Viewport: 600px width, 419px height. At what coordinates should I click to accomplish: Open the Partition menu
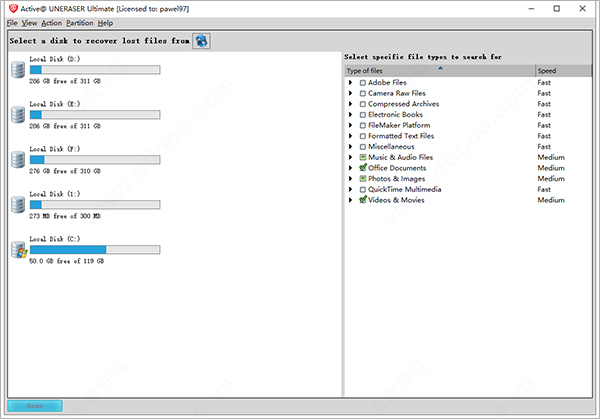[x=80, y=23]
